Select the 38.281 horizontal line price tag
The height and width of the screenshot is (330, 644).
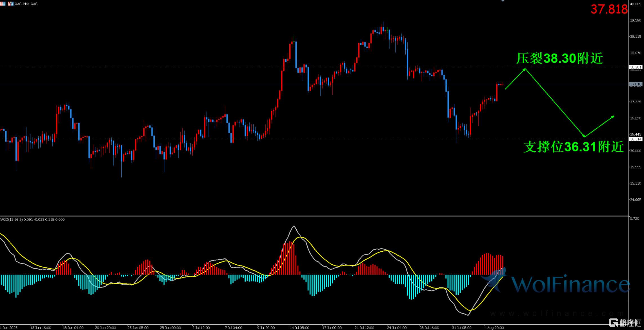click(x=636, y=67)
